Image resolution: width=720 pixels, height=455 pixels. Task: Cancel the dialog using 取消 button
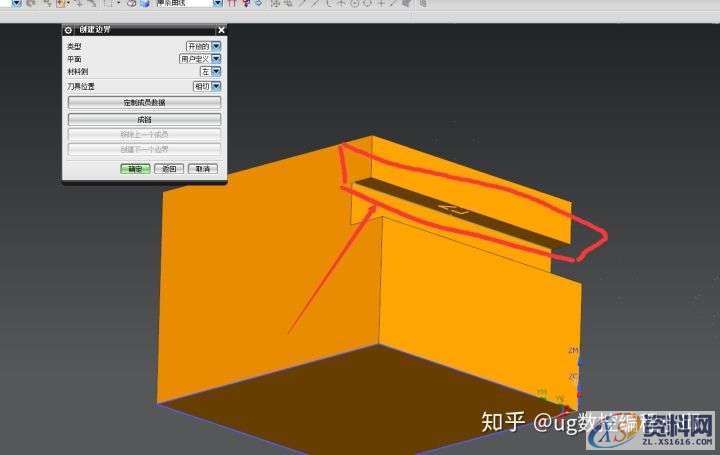tap(203, 169)
